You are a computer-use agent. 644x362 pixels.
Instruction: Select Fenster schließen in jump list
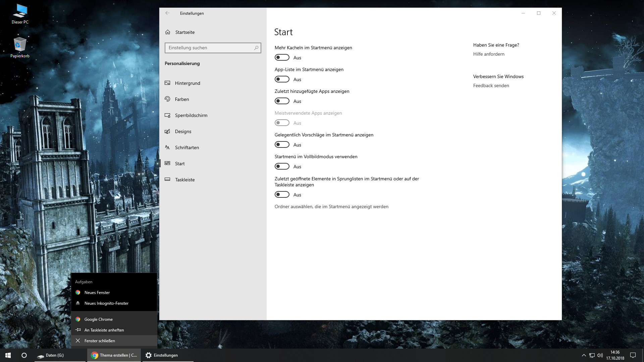click(100, 341)
